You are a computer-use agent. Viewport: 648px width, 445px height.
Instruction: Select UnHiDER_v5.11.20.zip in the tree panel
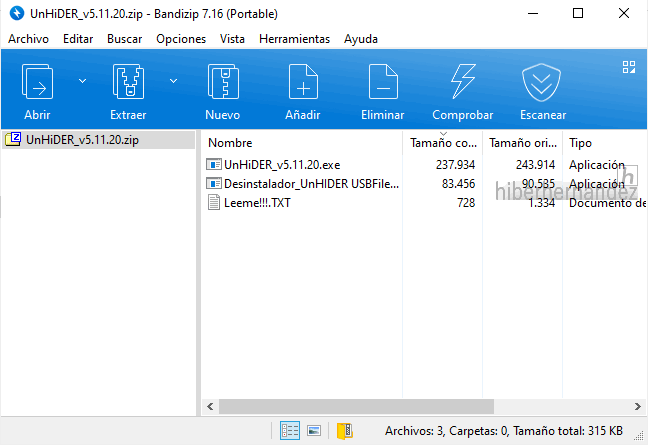tap(98, 140)
